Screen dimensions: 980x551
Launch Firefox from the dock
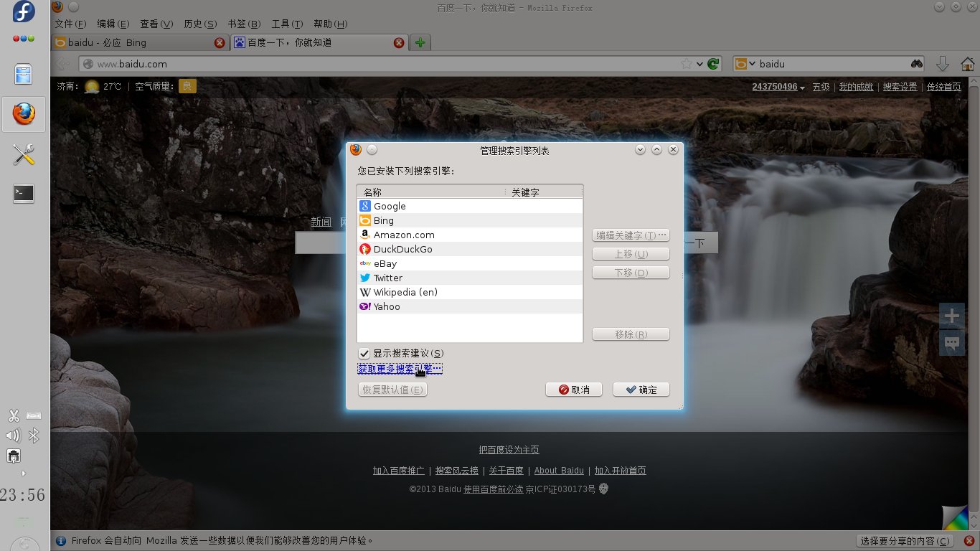point(24,114)
